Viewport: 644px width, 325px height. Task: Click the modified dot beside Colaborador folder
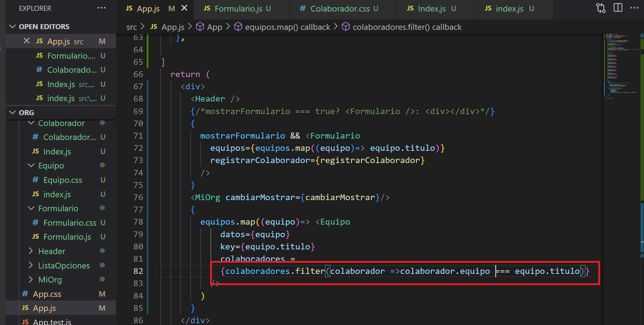pyautogui.click(x=102, y=123)
